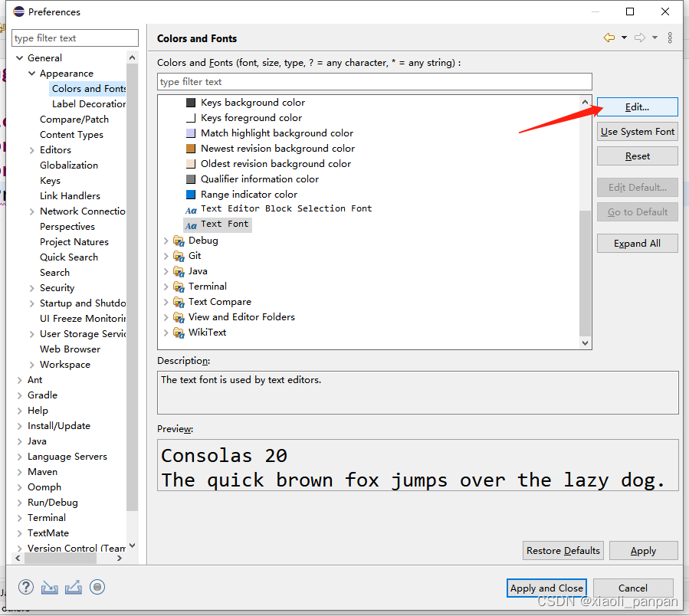
Task: Select Newest revision background color swatch
Action: point(191,149)
